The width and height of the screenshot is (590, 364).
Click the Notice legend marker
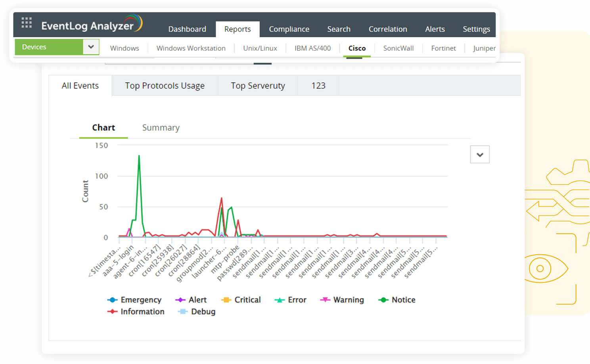383,300
